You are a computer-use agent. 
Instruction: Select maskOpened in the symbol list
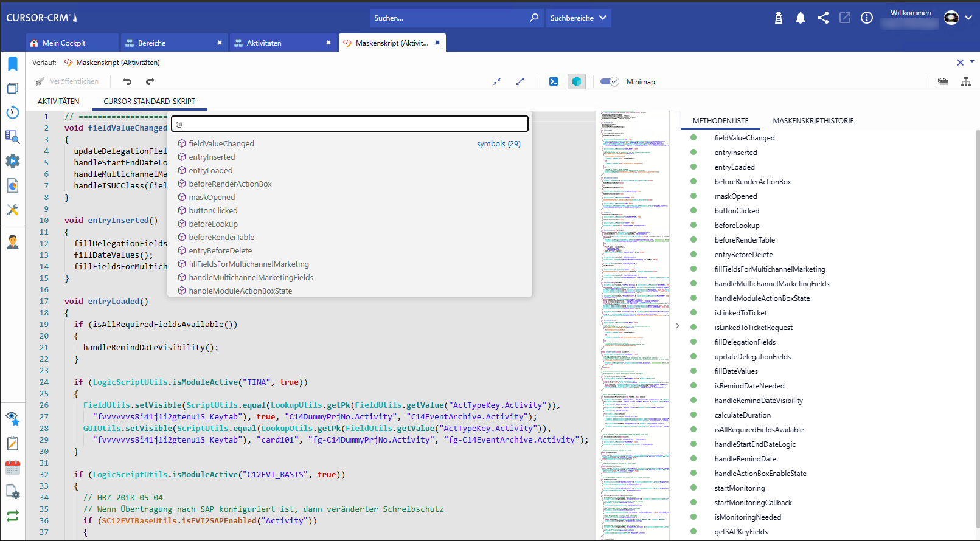tap(212, 198)
